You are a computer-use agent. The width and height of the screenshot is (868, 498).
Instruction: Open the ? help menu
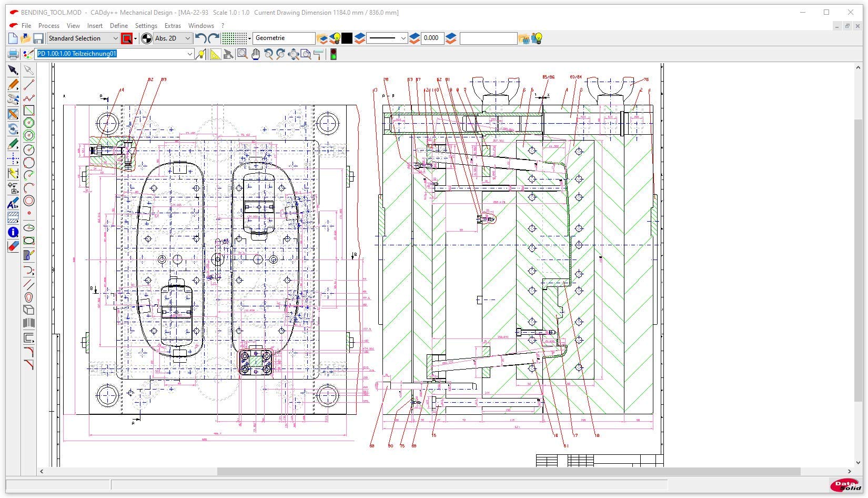223,25
